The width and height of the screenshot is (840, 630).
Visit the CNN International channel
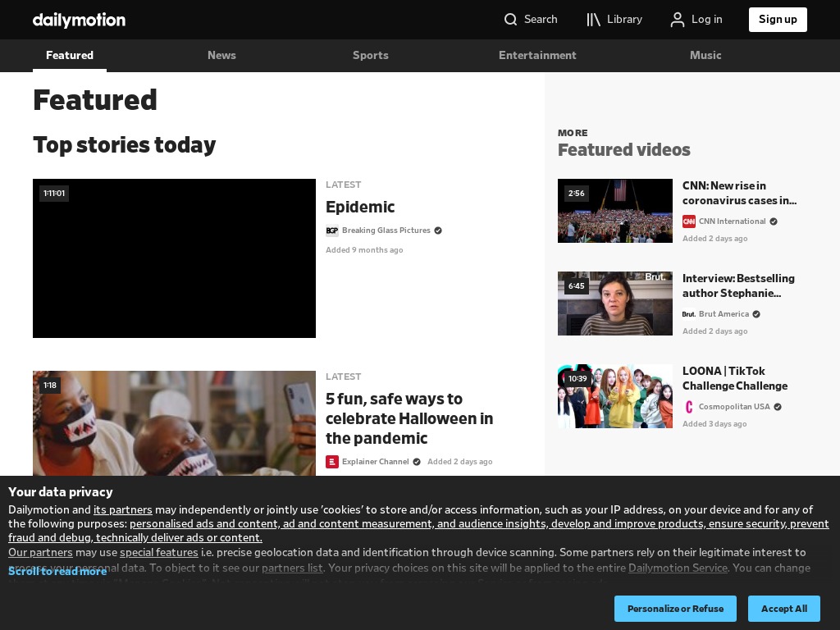tap(733, 221)
